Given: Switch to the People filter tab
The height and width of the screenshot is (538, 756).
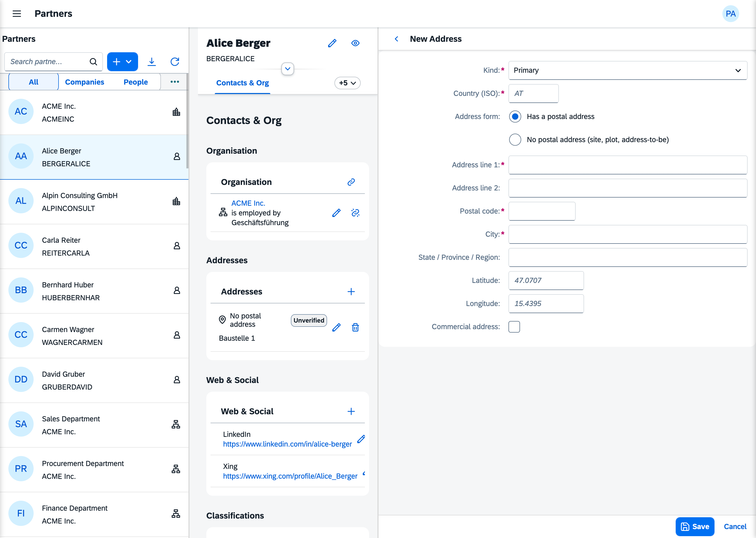Looking at the screenshot, I should [136, 82].
